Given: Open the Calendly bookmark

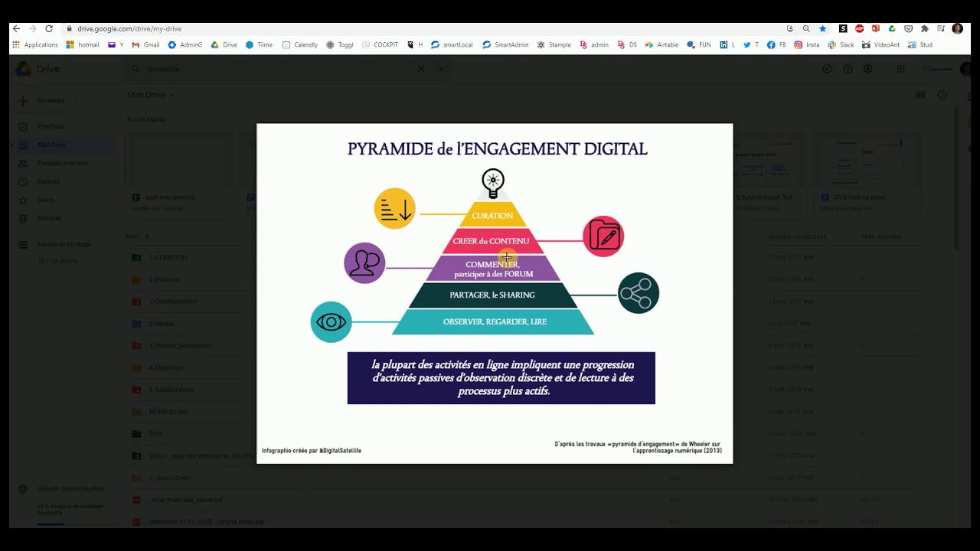Looking at the screenshot, I should tap(300, 45).
